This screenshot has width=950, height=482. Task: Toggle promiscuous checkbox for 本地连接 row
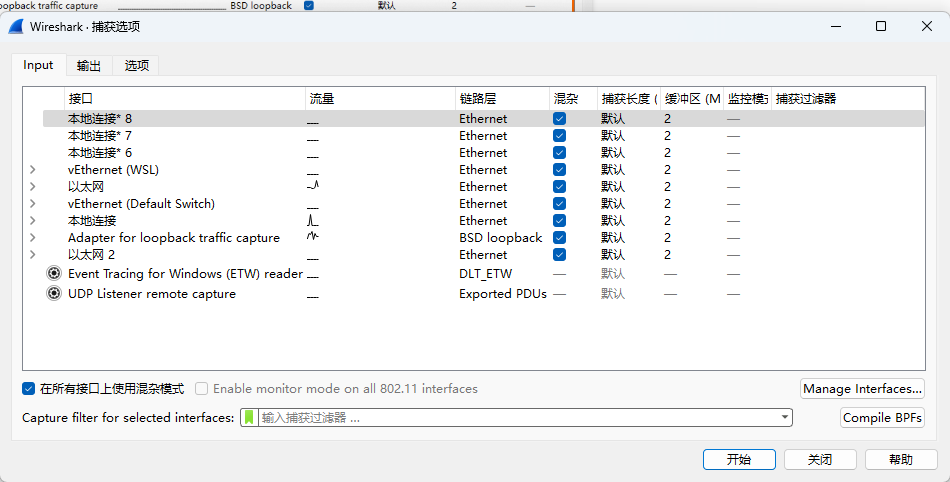coord(559,220)
